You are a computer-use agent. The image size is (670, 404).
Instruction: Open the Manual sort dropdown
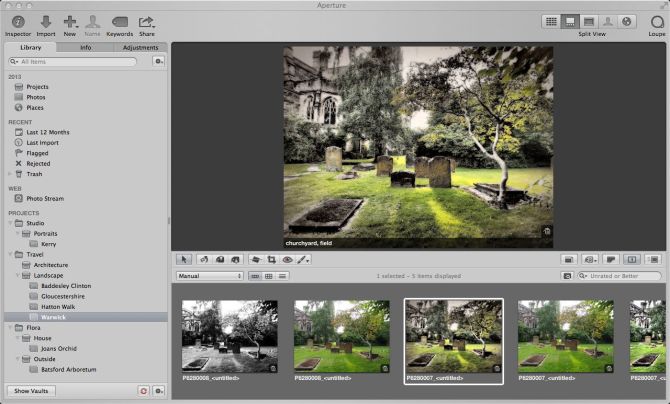(x=210, y=275)
